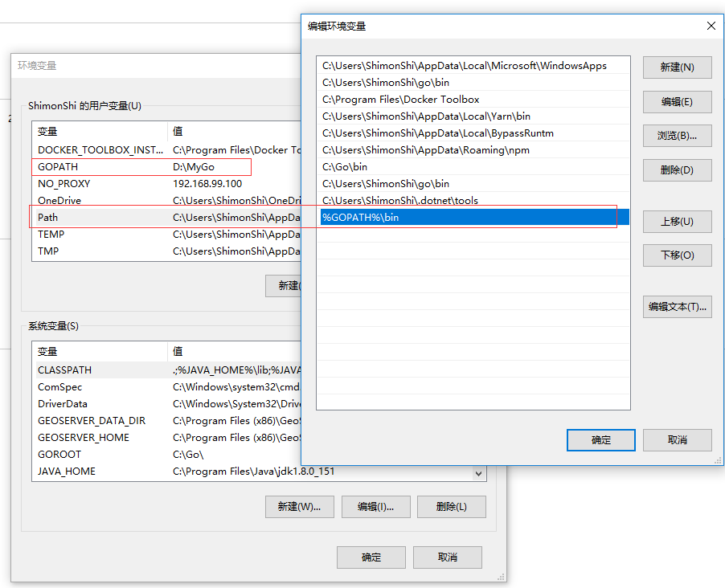Move entry down with 下移(O)
Viewport: 725px width, 588px height.
677,255
